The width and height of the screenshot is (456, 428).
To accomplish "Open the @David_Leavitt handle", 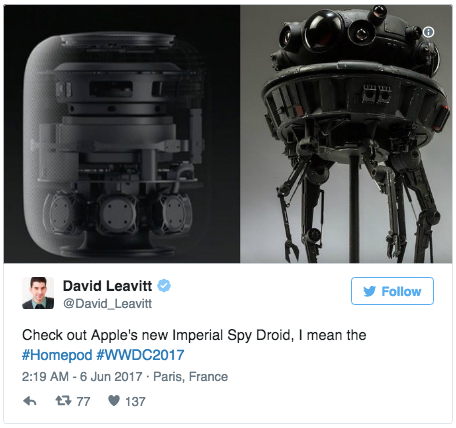I will tap(107, 304).
